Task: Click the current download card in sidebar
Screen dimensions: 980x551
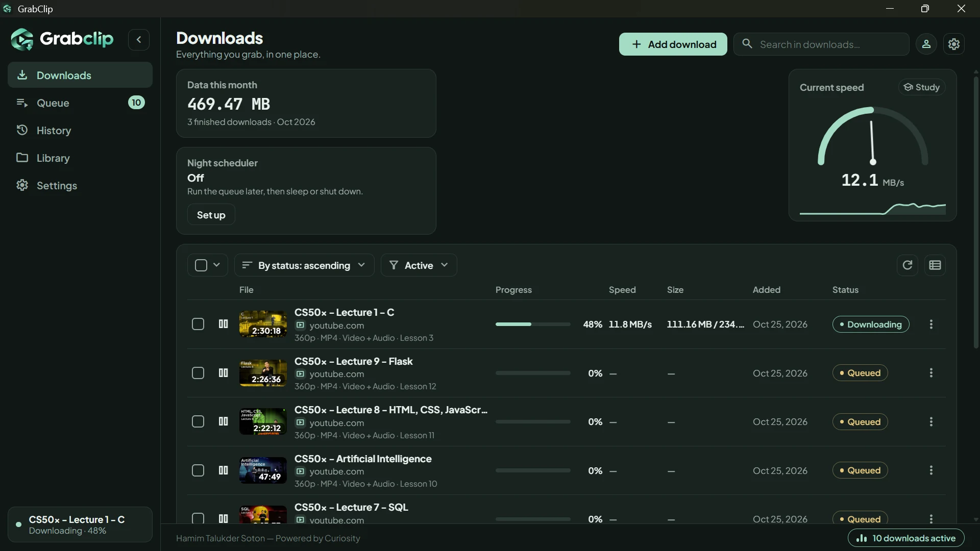Action: coord(80,524)
